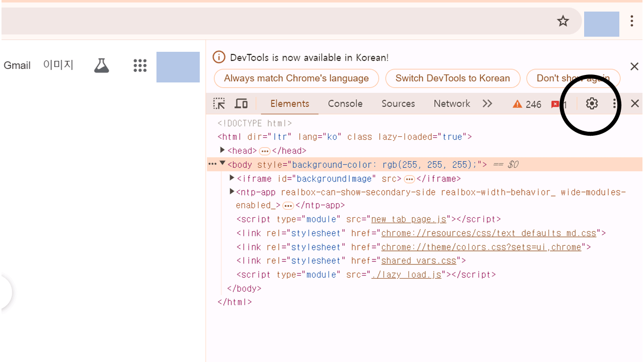Screen dimensions: 644x362
Task: Click the background-color style value
Action: (x=385, y=164)
